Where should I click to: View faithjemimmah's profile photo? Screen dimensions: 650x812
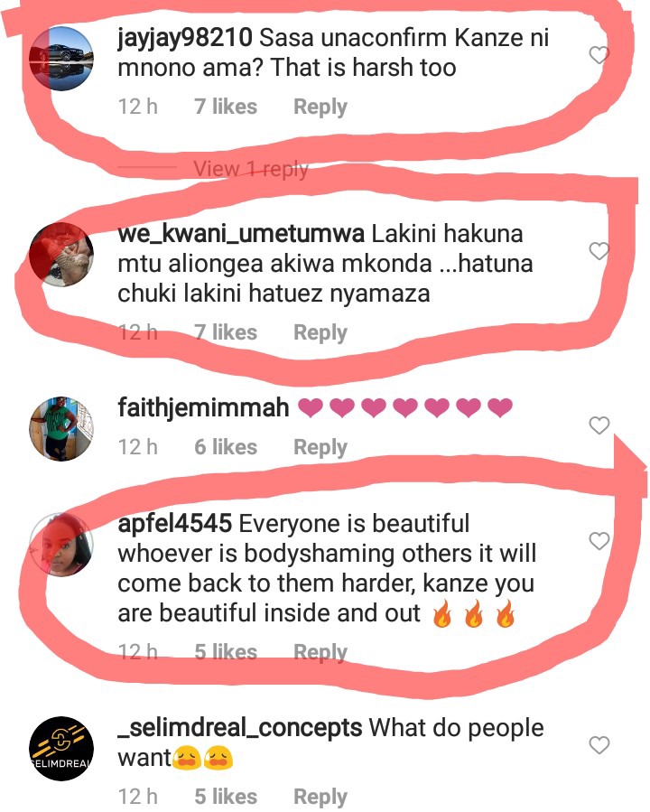pyautogui.click(x=61, y=429)
